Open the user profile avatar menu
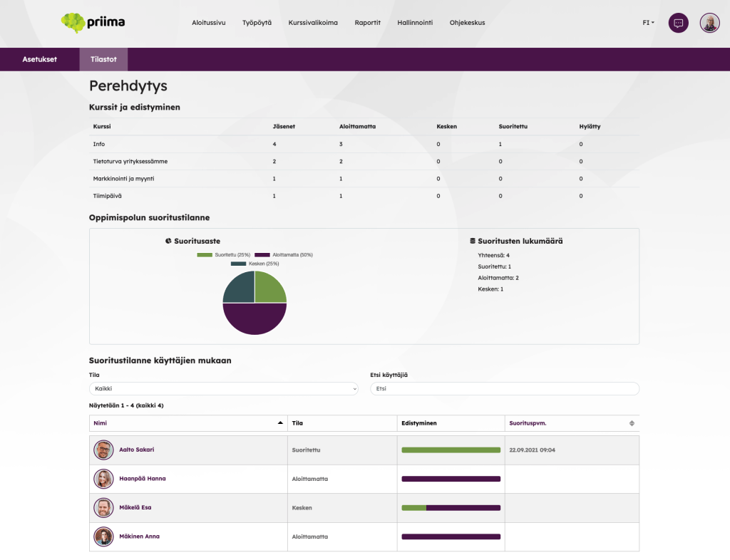 click(x=709, y=23)
